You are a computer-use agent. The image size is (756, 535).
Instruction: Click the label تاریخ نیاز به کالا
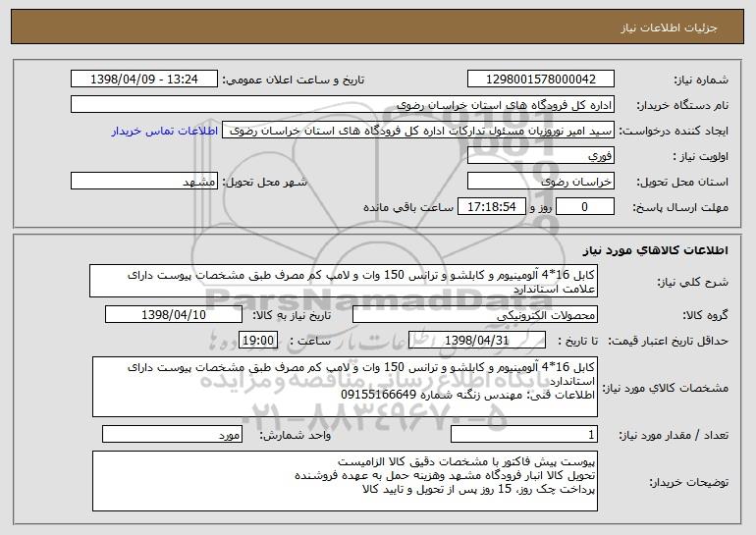[292, 315]
